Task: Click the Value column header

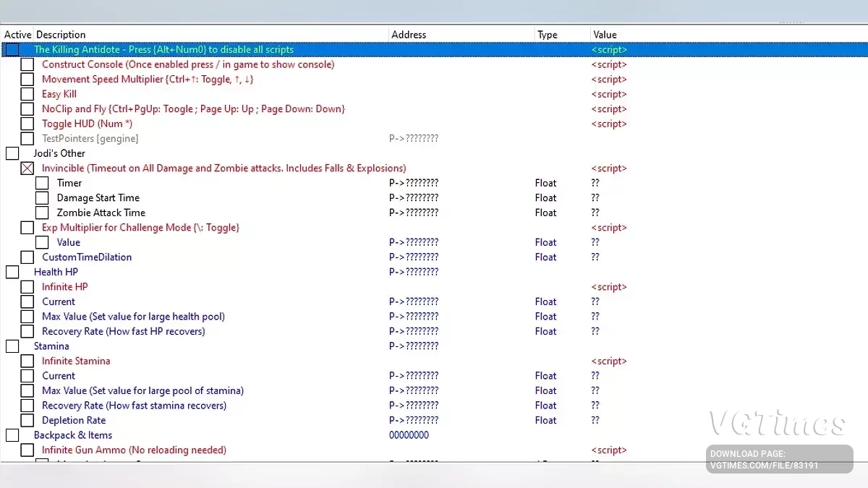Action: pos(605,35)
